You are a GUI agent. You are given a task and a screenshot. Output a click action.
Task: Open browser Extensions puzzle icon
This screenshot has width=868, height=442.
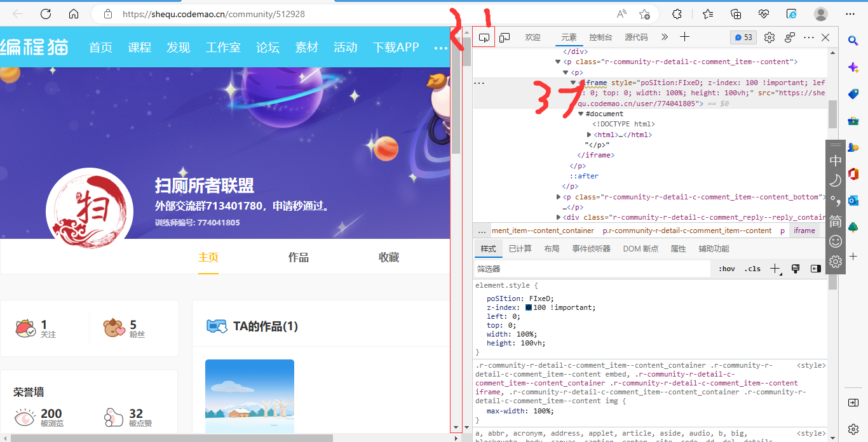(x=677, y=13)
